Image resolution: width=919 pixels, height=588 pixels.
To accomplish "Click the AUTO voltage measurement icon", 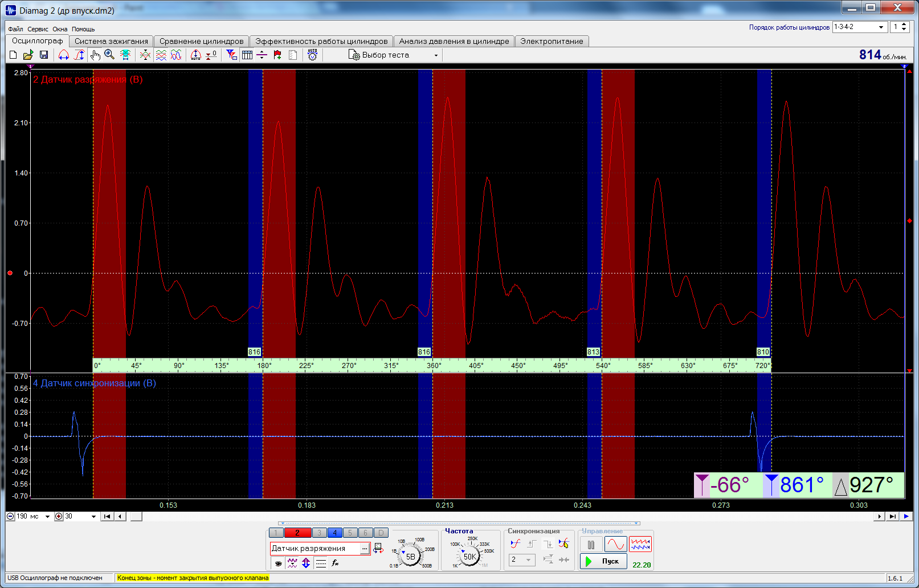I will tap(312, 55).
